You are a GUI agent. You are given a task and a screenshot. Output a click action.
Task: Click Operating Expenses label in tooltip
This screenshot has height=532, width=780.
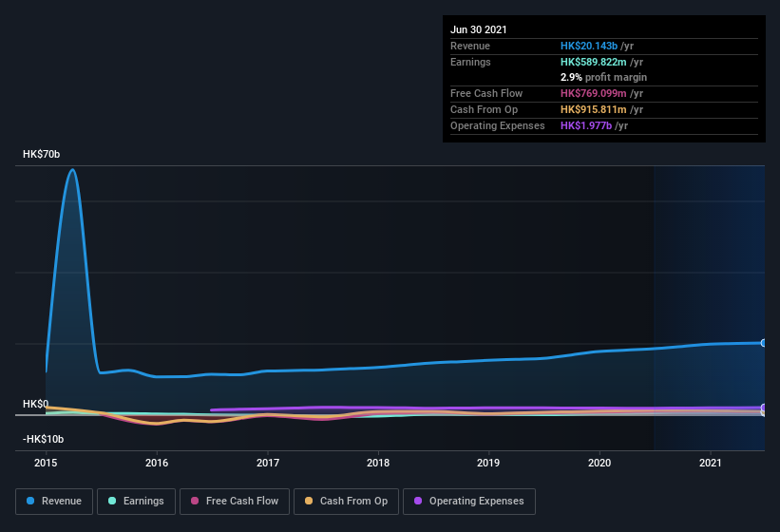tap(498, 125)
